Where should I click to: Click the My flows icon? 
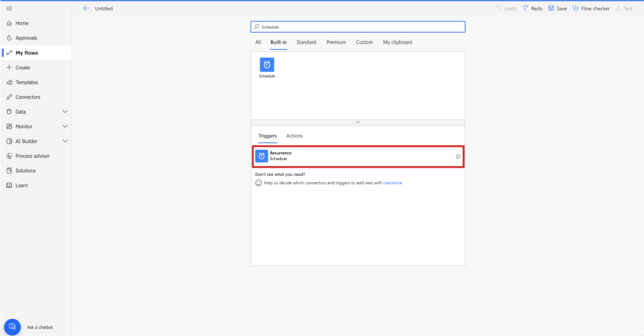(x=9, y=53)
